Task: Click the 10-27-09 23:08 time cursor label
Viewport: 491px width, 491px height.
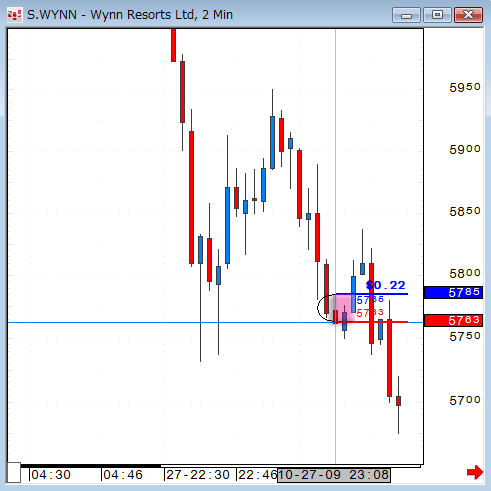Action: tap(334, 475)
